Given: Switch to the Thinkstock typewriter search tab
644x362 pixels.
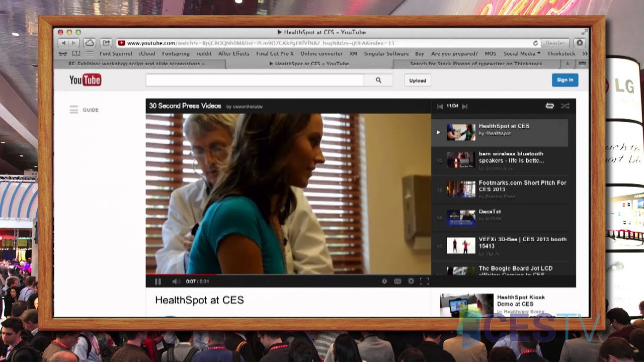Looking at the screenshot, I should [x=476, y=64].
